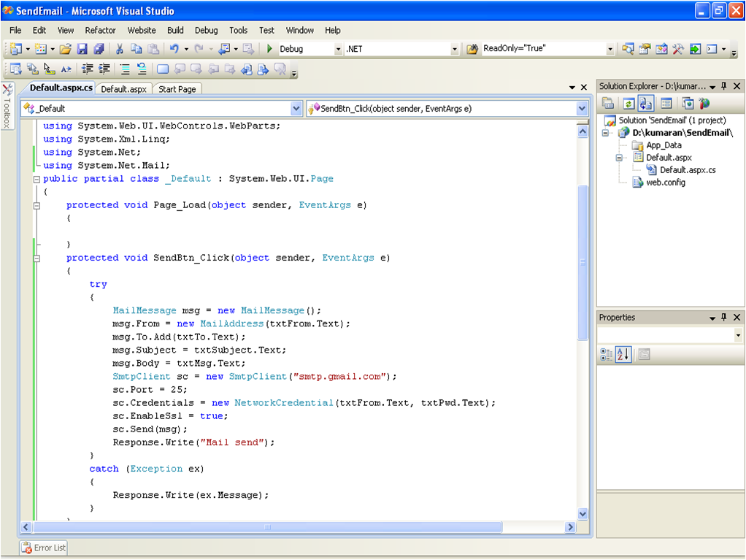
Task: Open the Error List panel
Action: coord(42,548)
